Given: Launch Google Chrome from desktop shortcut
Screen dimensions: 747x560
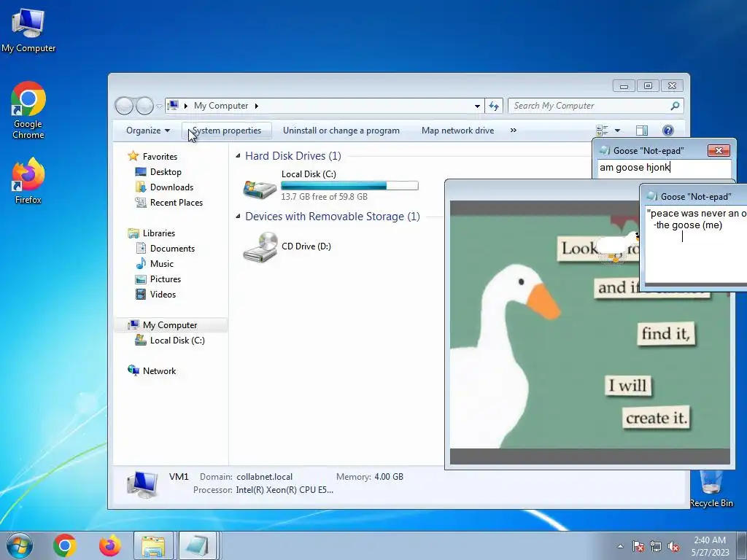Looking at the screenshot, I should tap(28, 111).
